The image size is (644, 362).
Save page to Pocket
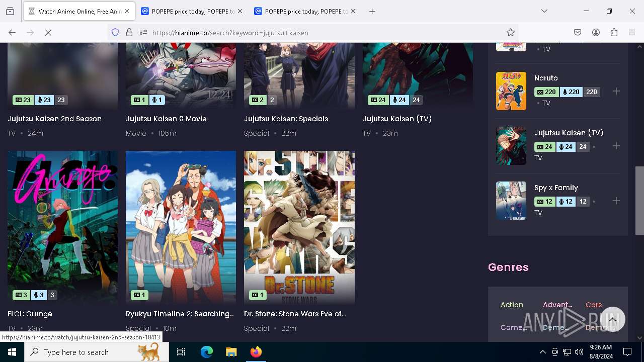pos(578,33)
